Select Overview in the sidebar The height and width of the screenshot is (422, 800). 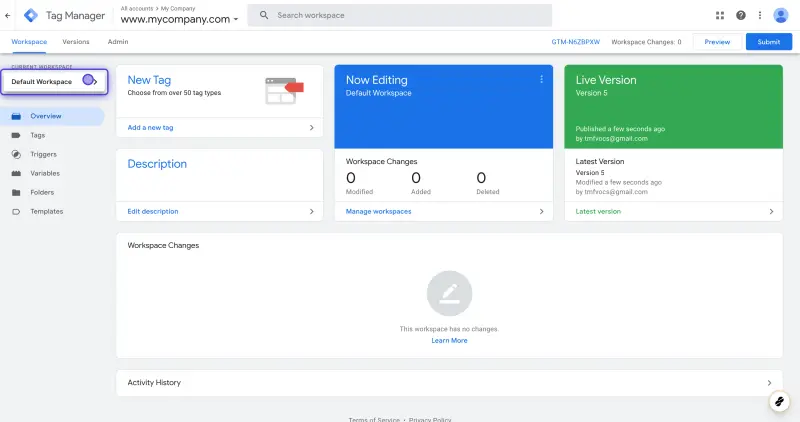pyautogui.click(x=52, y=116)
